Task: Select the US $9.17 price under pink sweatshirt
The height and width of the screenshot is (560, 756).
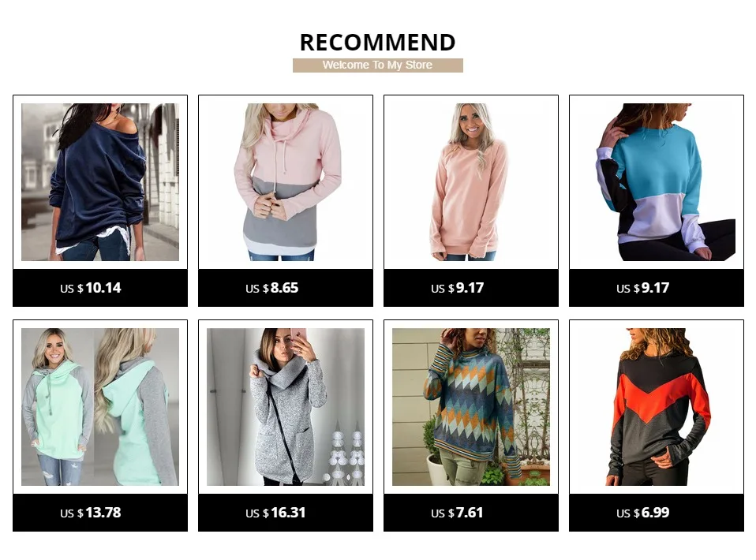Action: (458, 288)
